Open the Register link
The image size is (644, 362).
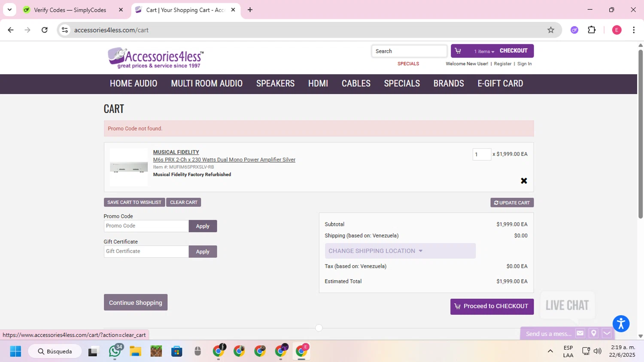click(x=502, y=64)
